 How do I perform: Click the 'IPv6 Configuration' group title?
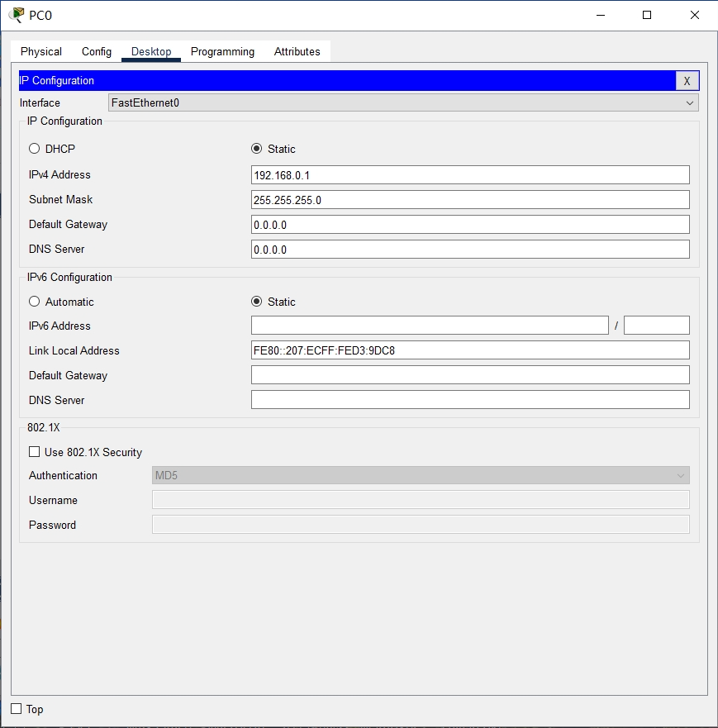[x=69, y=277]
